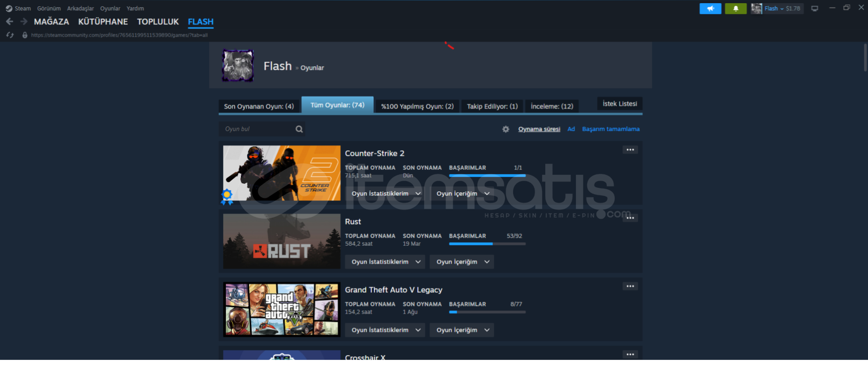
Task: Open the Görünüm menu
Action: pos(49,9)
